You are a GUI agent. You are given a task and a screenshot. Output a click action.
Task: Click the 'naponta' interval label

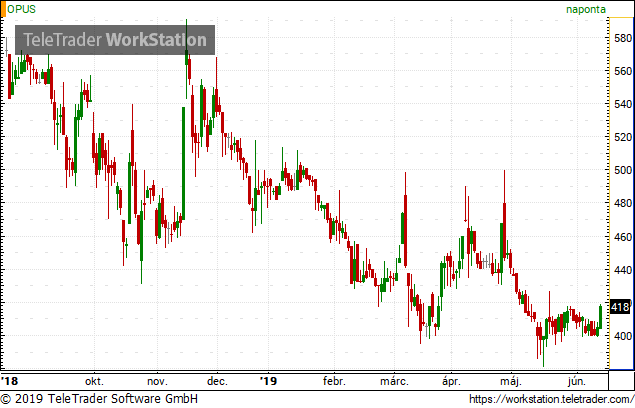coord(586,9)
